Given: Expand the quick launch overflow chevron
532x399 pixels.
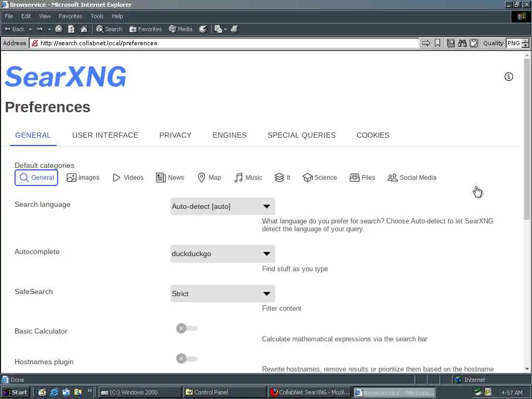Looking at the screenshot, I should point(89,391).
